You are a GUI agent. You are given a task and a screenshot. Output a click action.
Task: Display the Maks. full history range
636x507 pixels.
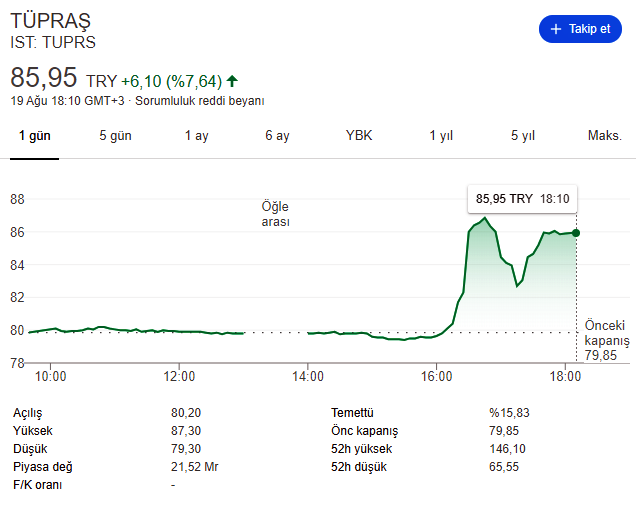click(x=604, y=136)
